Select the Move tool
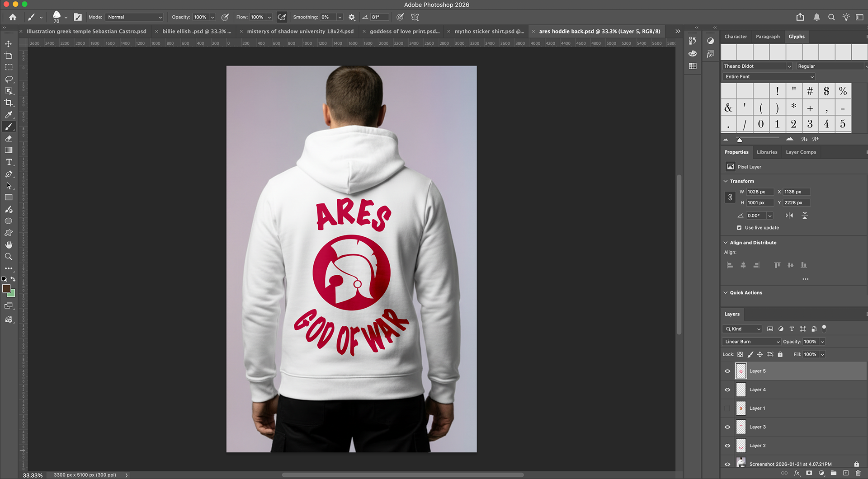868x479 pixels. pyautogui.click(x=9, y=44)
